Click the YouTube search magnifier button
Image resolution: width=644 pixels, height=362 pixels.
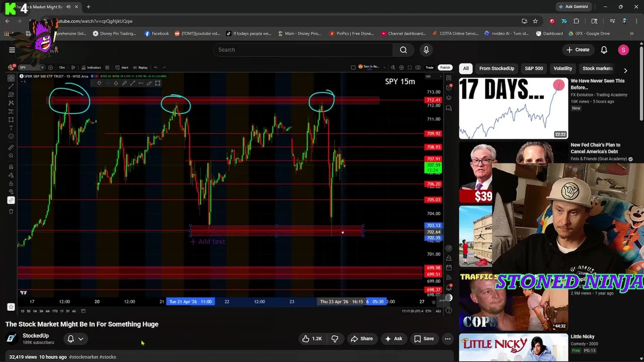(404, 50)
